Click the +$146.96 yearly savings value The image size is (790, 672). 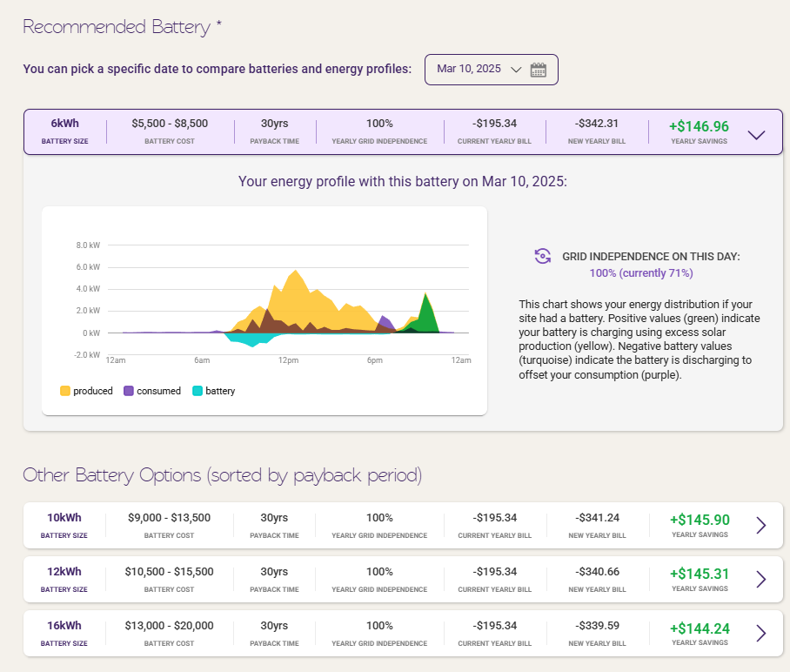point(699,126)
